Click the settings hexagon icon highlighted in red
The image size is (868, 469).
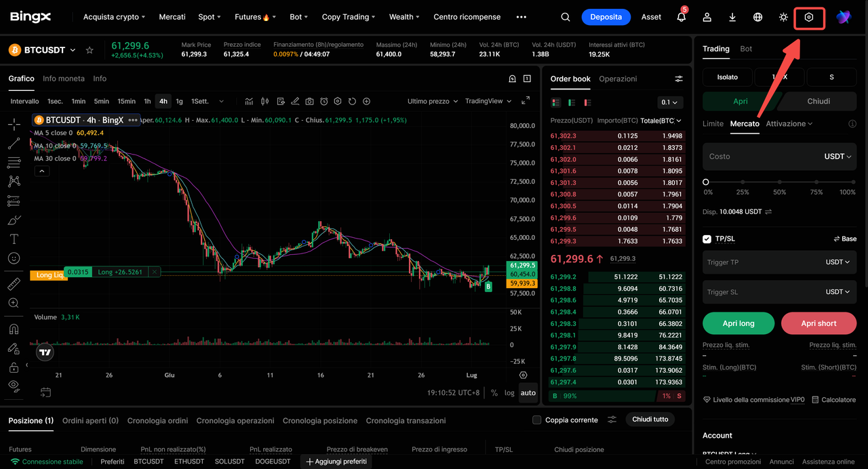tap(808, 17)
